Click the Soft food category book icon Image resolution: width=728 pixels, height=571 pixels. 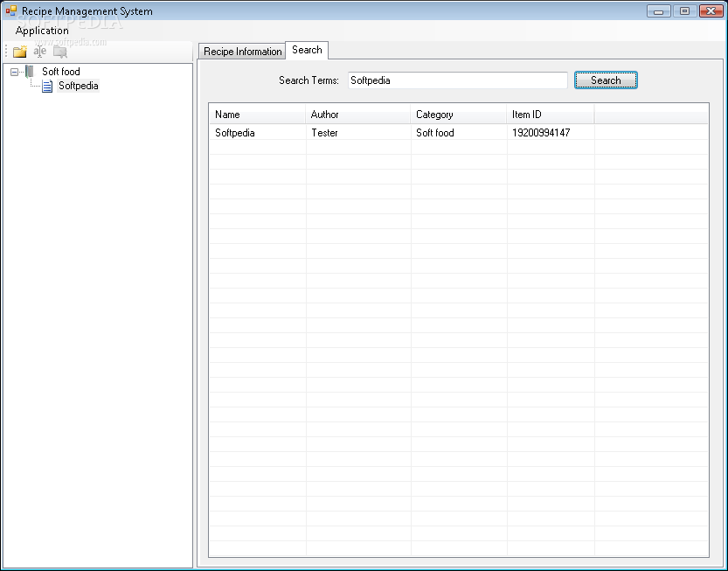(30, 72)
